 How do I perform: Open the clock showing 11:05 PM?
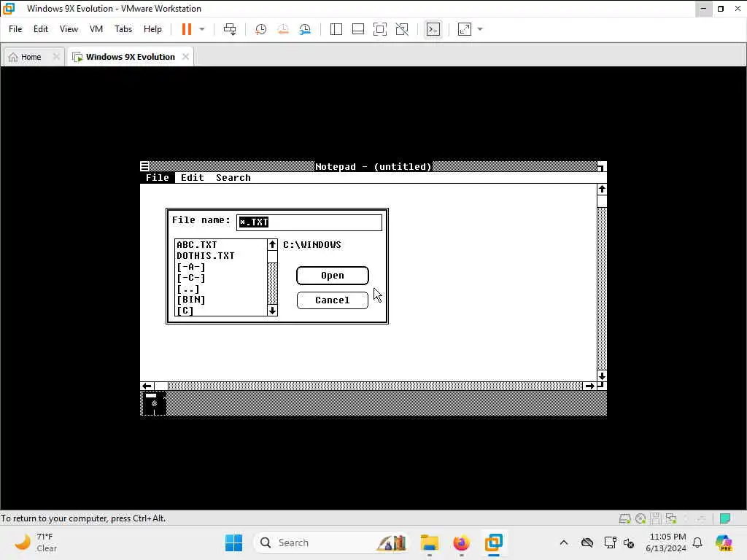(x=666, y=542)
